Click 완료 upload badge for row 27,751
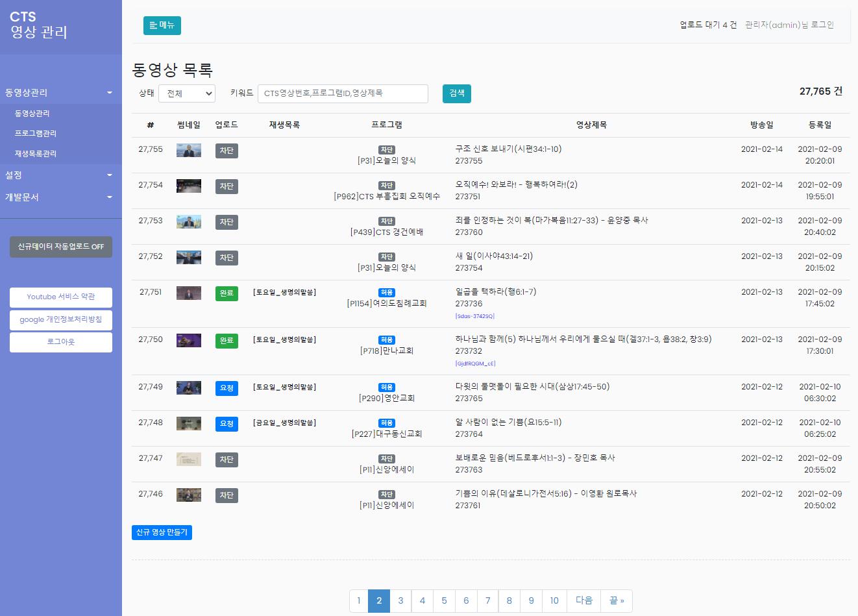This screenshot has width=858, height=616. pos(227,293)
